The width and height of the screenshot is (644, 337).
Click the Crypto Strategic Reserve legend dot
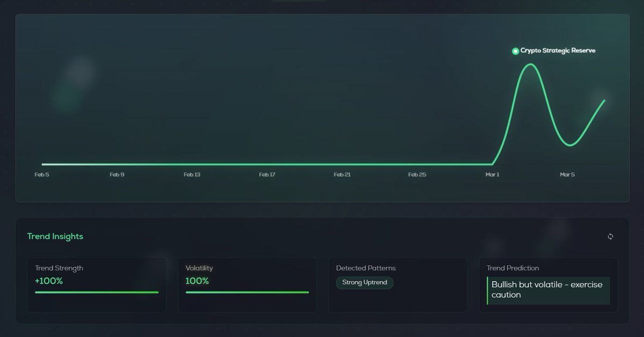tap(516, 51)
